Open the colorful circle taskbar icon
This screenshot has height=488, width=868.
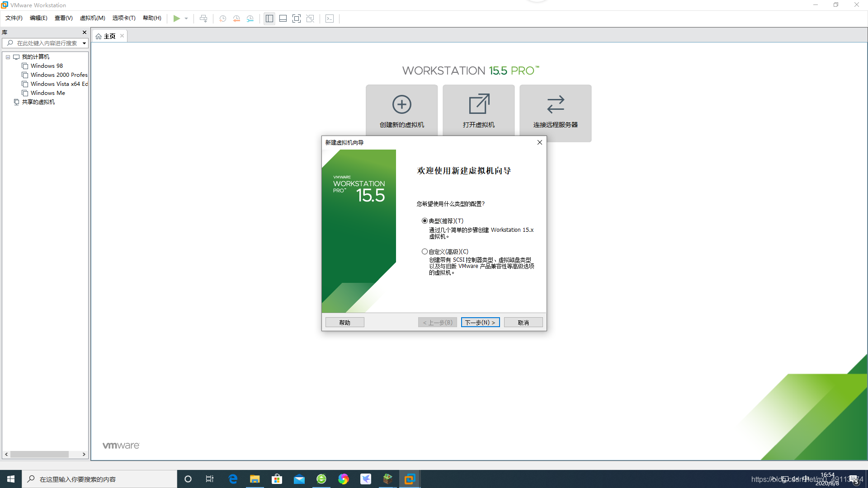344,479
